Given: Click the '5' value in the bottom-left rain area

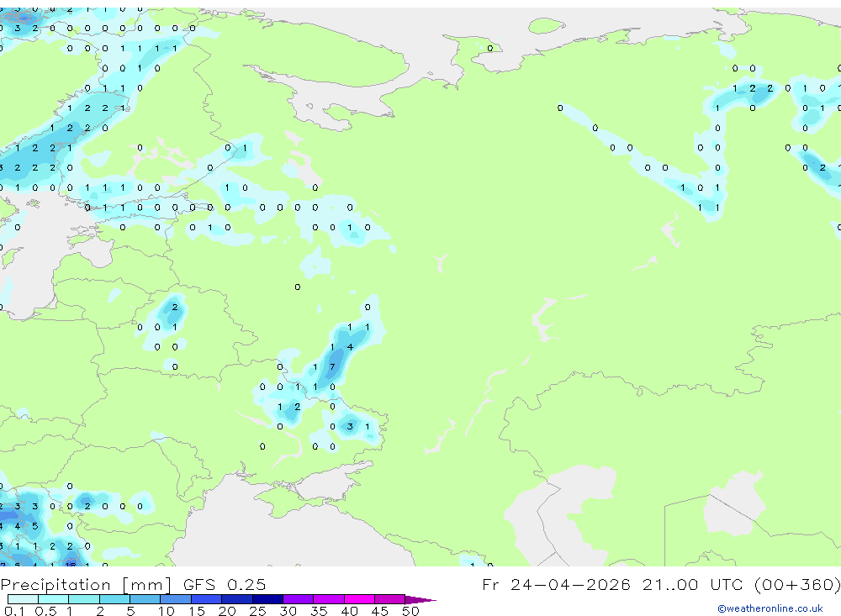Looking at the screenshot, I should coord(34,526).
